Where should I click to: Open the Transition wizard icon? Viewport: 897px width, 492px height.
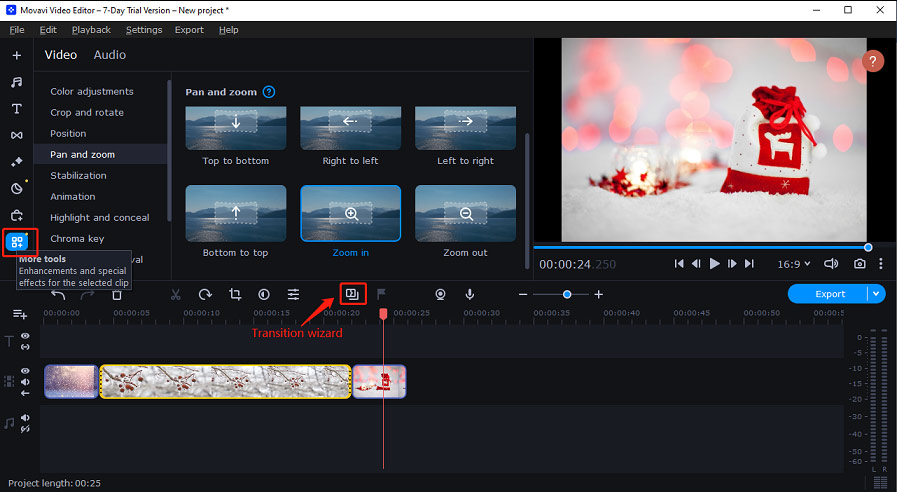(x=352, y=294)
